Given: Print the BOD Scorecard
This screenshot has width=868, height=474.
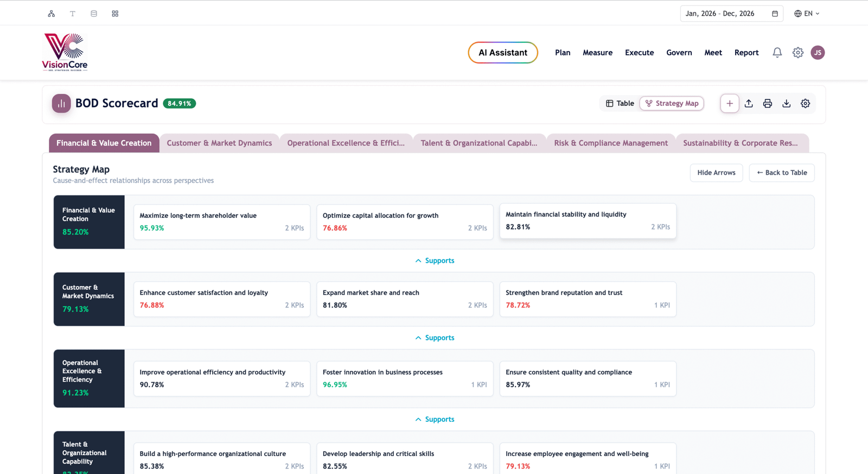Looking at the screenshot, I should tap(768, 103).
